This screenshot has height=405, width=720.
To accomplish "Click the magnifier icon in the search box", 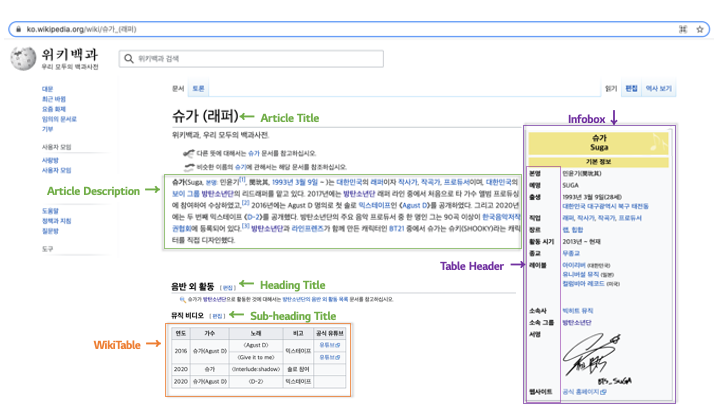I will click(129, 59).
